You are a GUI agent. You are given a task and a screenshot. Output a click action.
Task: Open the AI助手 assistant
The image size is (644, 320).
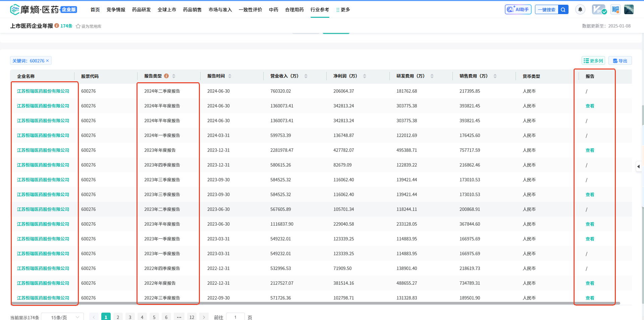[518, 10]
